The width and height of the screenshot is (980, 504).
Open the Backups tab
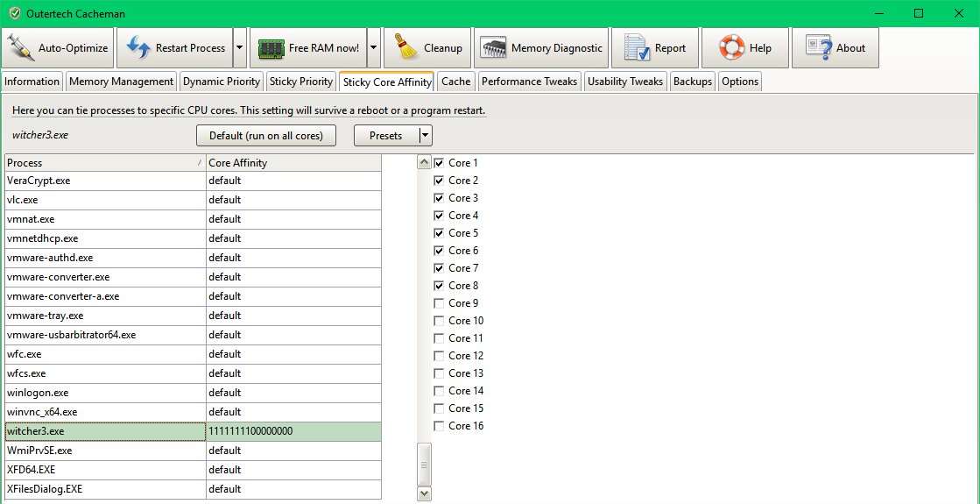coord(693,82)
